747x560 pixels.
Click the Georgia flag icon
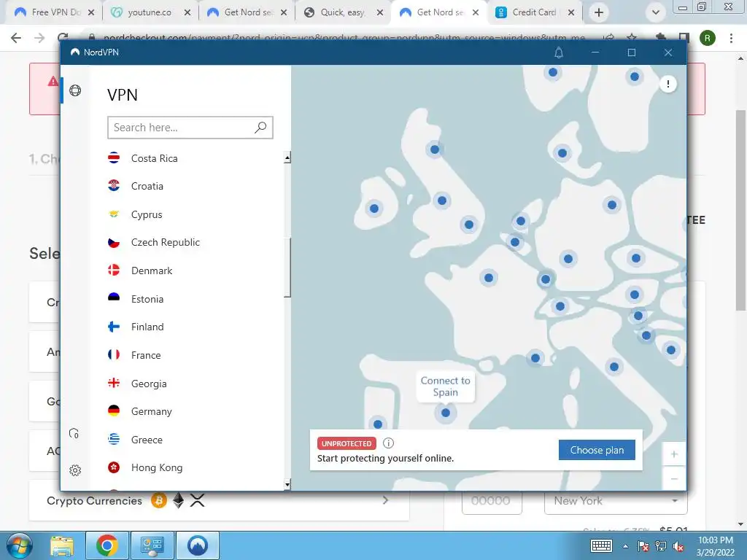coord(114,384)
